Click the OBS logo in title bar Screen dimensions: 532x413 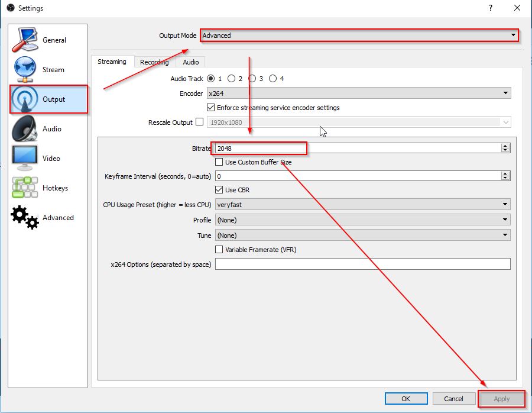11,8
